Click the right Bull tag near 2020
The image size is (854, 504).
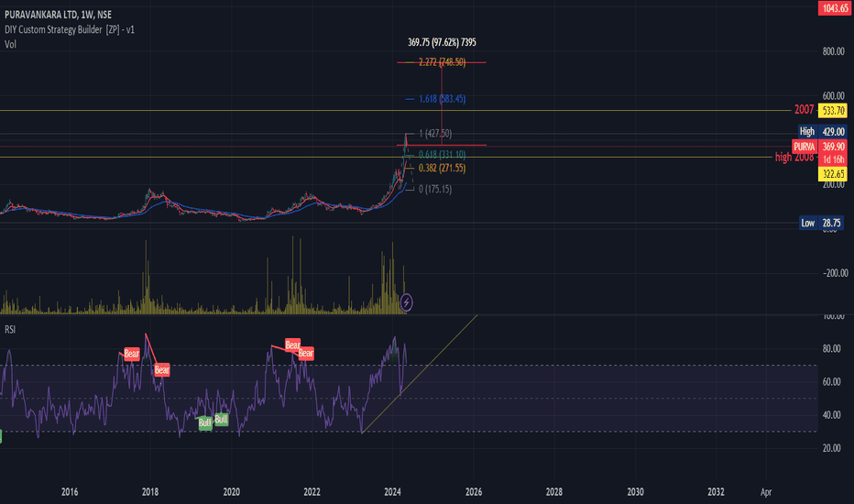[x=221, y=419]
